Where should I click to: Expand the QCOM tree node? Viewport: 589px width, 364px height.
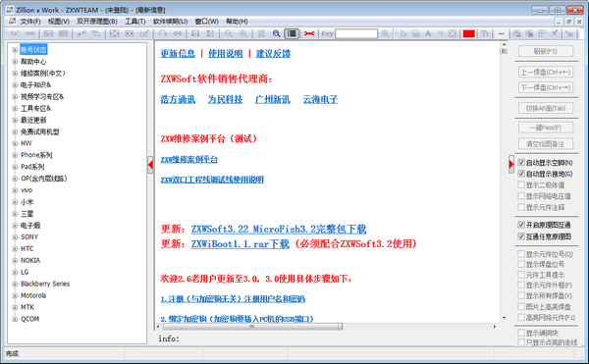[x=15, y=319]
